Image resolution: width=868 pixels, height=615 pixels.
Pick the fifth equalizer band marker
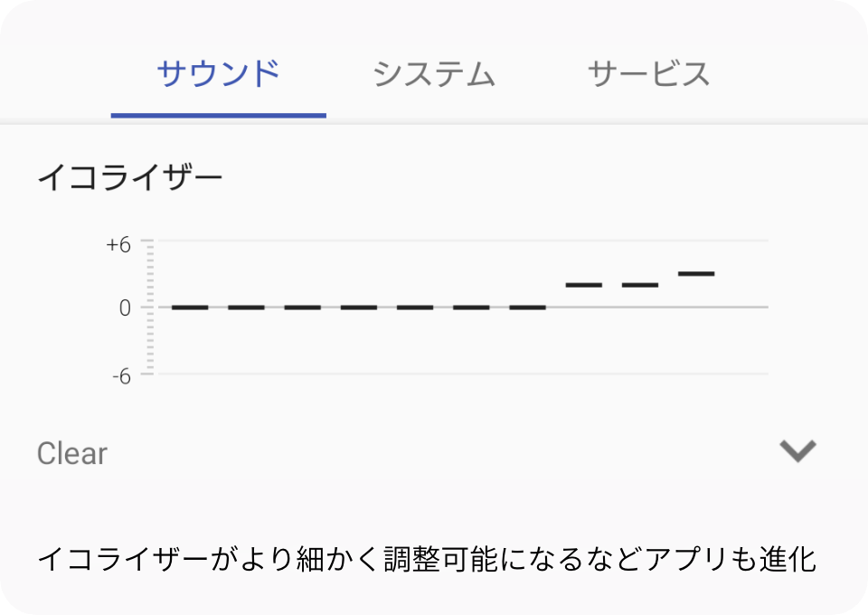[415, 307]
